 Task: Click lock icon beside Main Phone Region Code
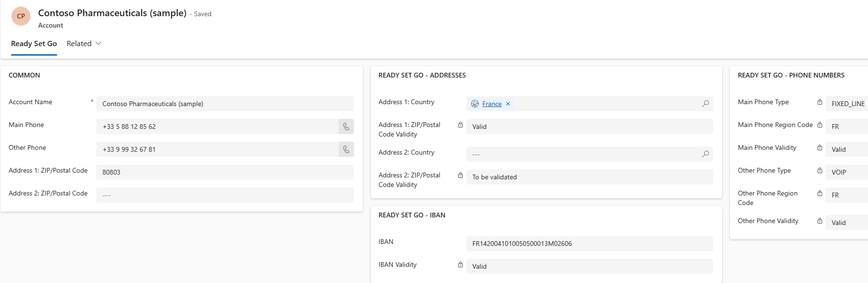point(819,125)
